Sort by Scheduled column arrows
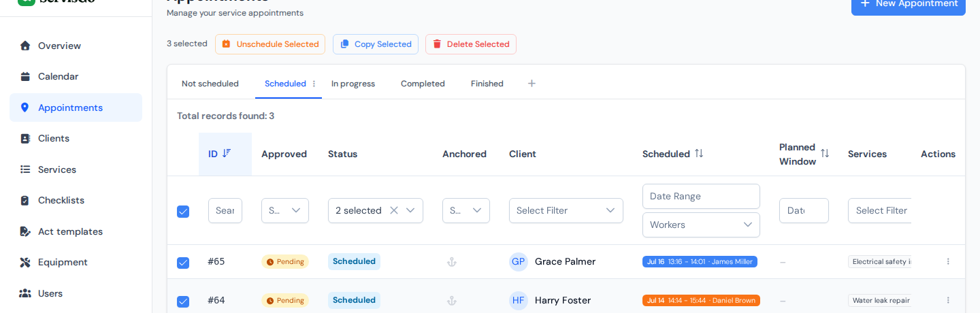980x313 pixels. (x=699, y=153)
